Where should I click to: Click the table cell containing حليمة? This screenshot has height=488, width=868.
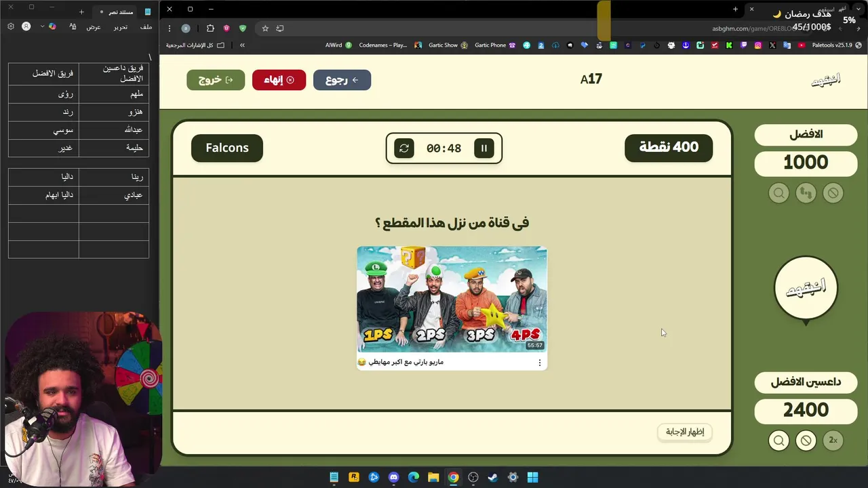pos(114,147)
